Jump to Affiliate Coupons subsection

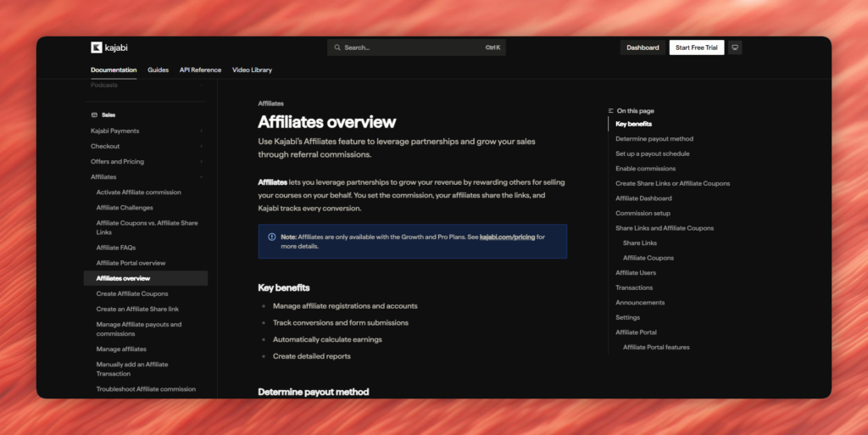648,258
